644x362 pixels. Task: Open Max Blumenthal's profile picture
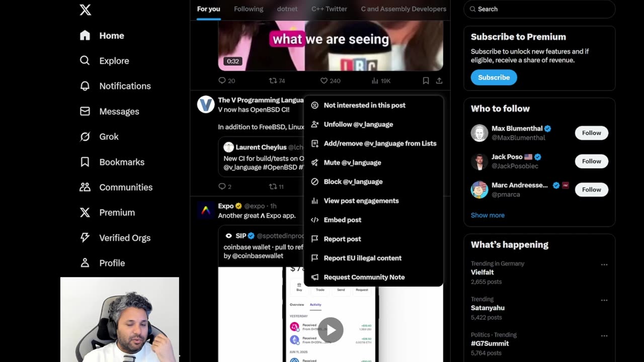pos(479,133)
